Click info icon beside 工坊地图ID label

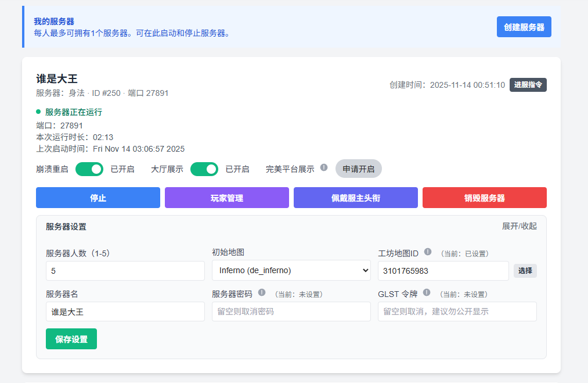click(x=428, y=252)
